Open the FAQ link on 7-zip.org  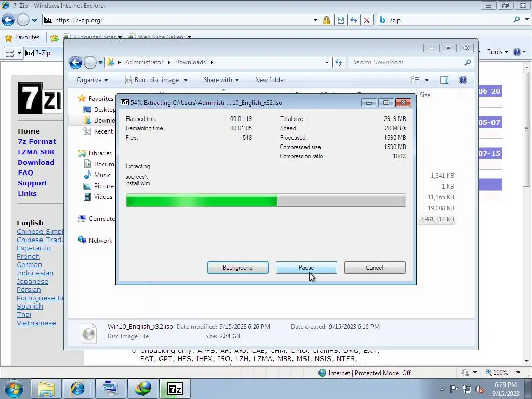(x=25, y=172)
